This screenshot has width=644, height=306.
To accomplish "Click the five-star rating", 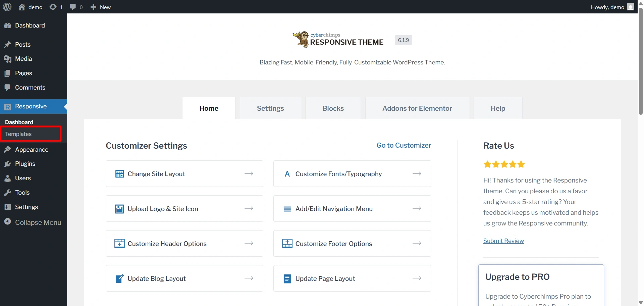I will pyautogui.click(x=504, y=164).
